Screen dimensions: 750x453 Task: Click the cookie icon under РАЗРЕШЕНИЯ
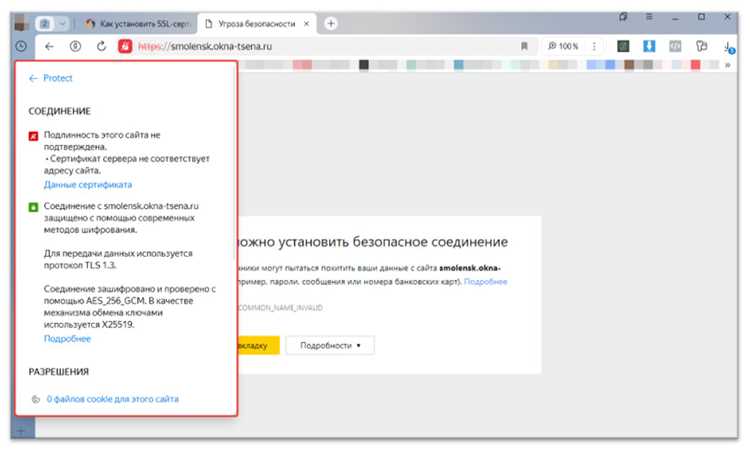tap(35, 399)
